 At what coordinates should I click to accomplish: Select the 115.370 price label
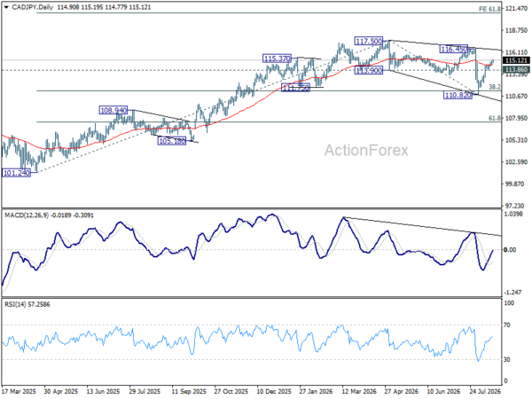click(277, 59)
